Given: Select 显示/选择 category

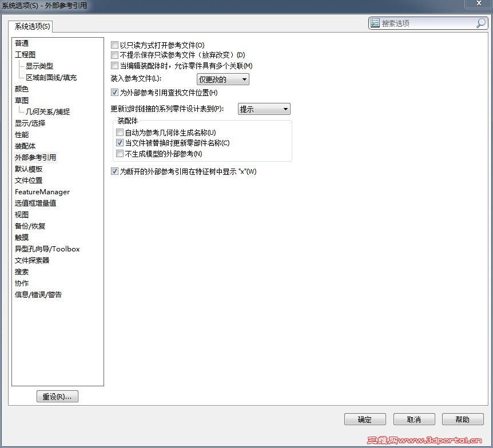Looking at the screenshot, I should click(x=30, y=123).
